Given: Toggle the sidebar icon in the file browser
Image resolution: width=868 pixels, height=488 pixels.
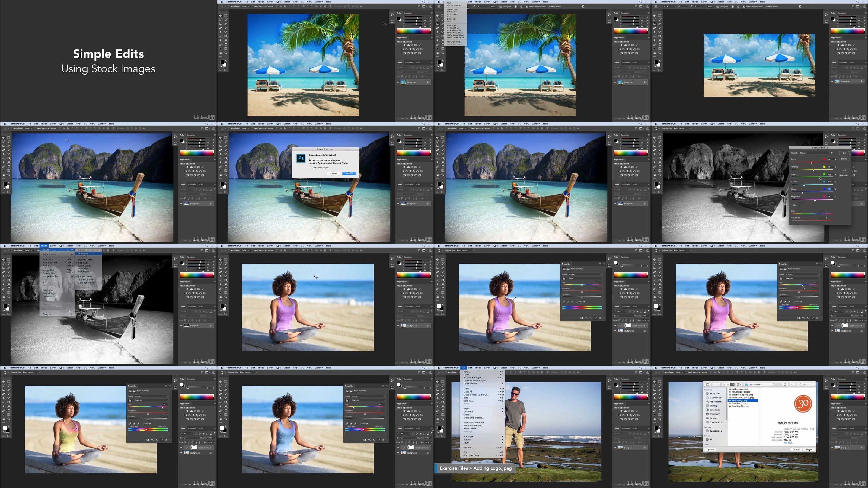Looking at the screenshot, I should point(708,385).
